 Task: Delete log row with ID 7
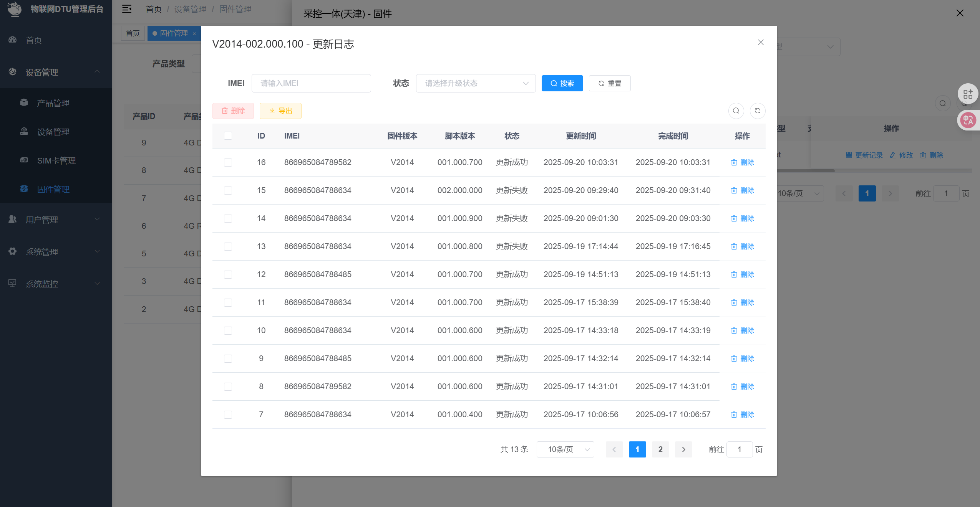(x=743, y=415)
